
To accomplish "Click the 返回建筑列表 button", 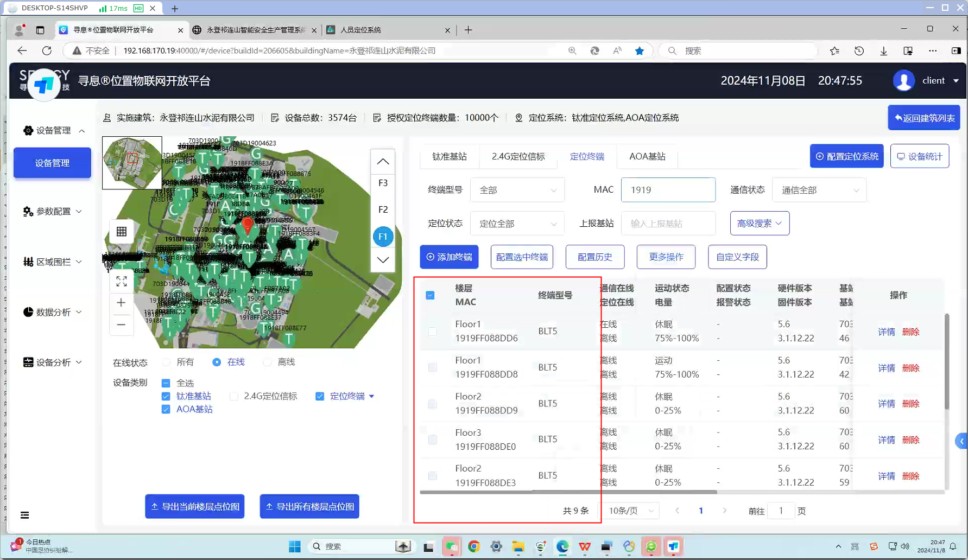I will pos(924,118).
